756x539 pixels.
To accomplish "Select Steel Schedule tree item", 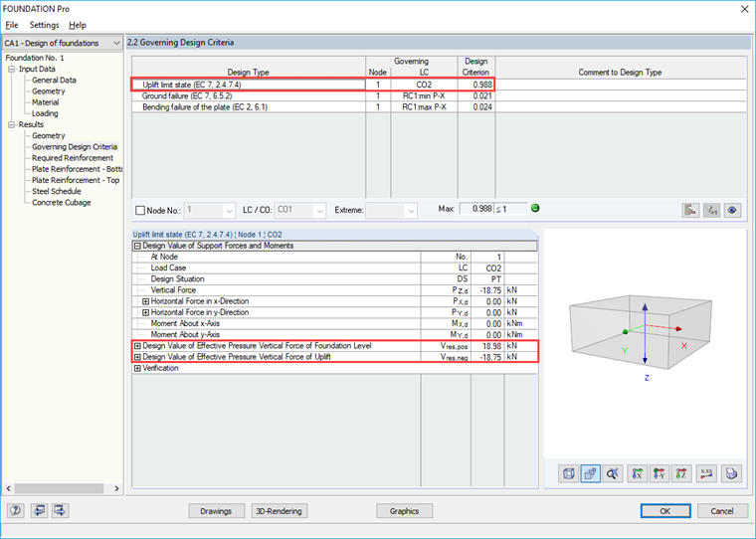I will 57,191.
